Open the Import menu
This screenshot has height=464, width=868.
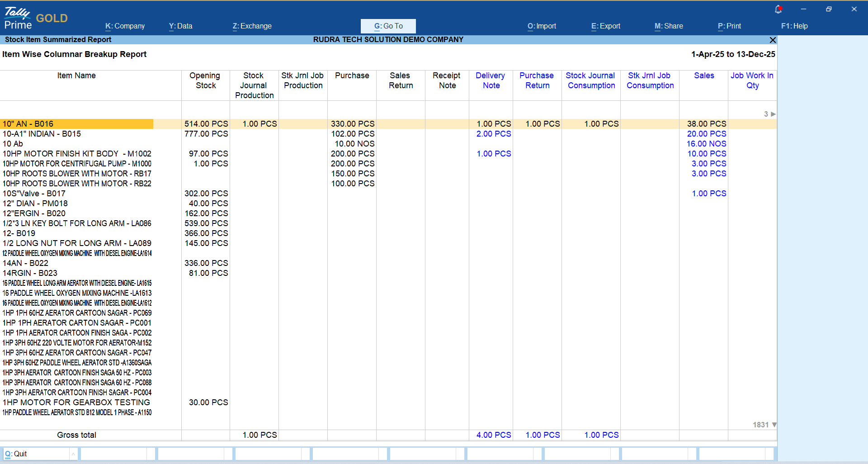pos(542,26)
